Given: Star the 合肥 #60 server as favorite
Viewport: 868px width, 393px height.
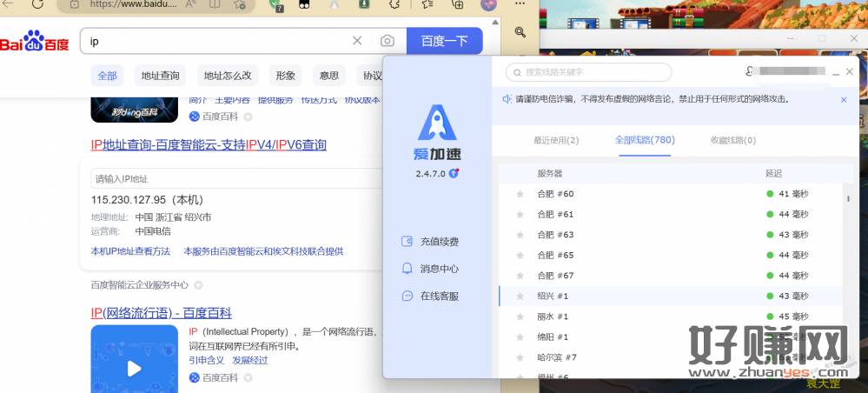Looking at the screenshot, I should pyautogui.click(x=520, y=194).
